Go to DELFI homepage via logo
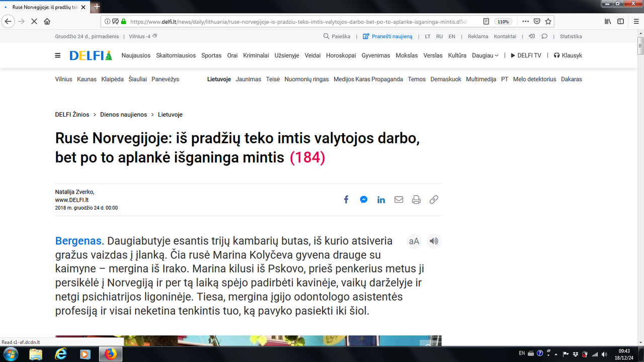The image size is (644, 362). tap(91, 56)
